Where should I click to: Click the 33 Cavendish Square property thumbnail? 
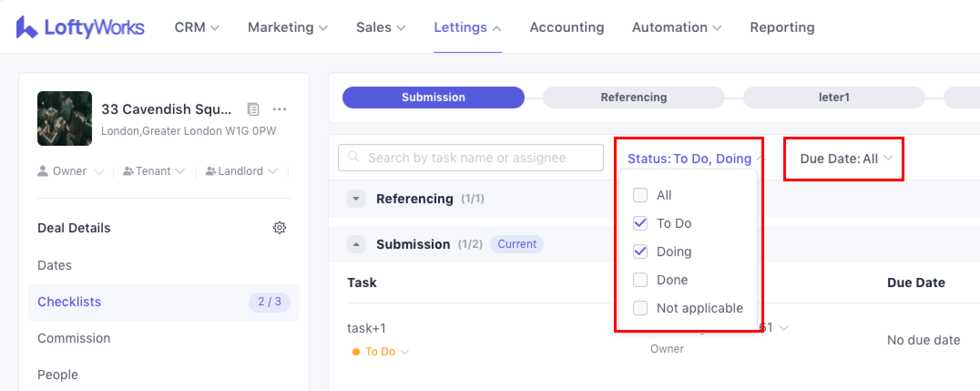click(65, 118)
